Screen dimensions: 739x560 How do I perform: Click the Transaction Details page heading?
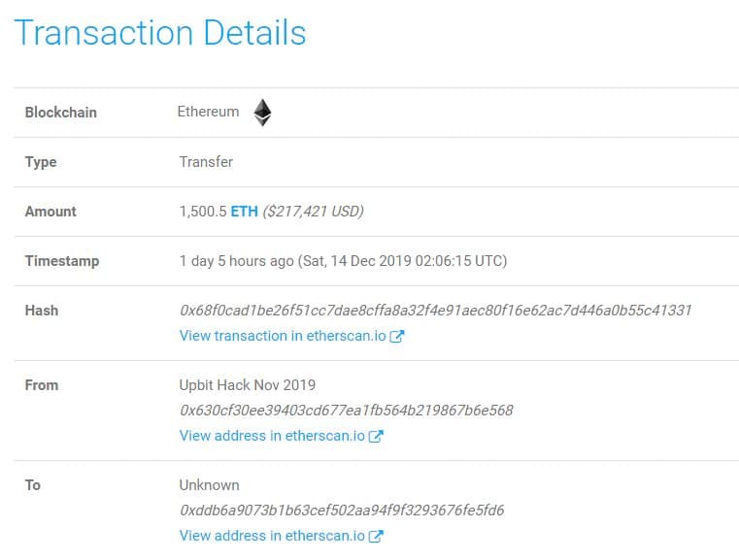coord(160,32)
